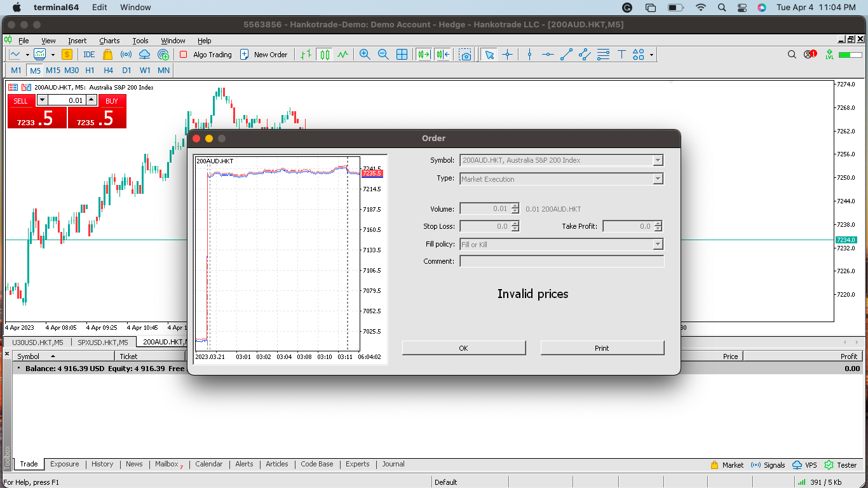This screenshot has width=868, height=488.
Task: Zoom in on the chart
Action: [x=365, y=55]
